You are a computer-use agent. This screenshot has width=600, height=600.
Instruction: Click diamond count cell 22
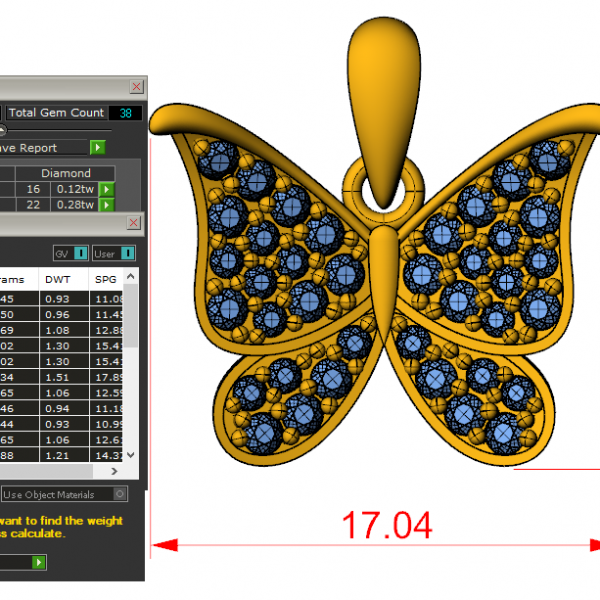(x=33, y=205)
